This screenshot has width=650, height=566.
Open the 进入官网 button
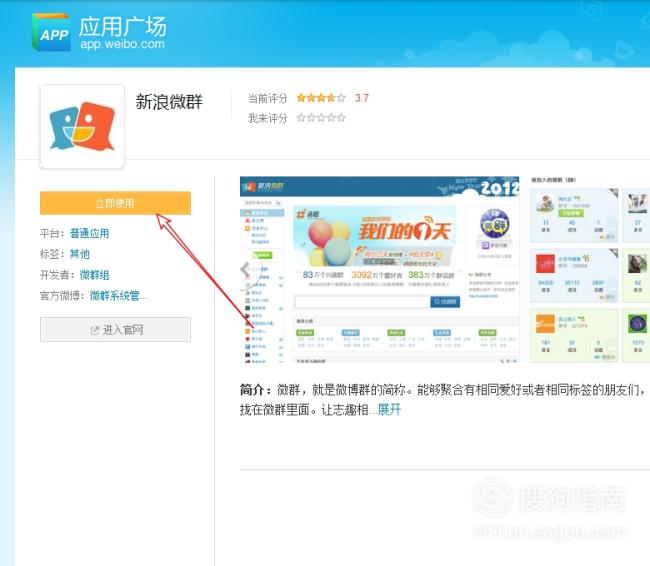(115, 330)
